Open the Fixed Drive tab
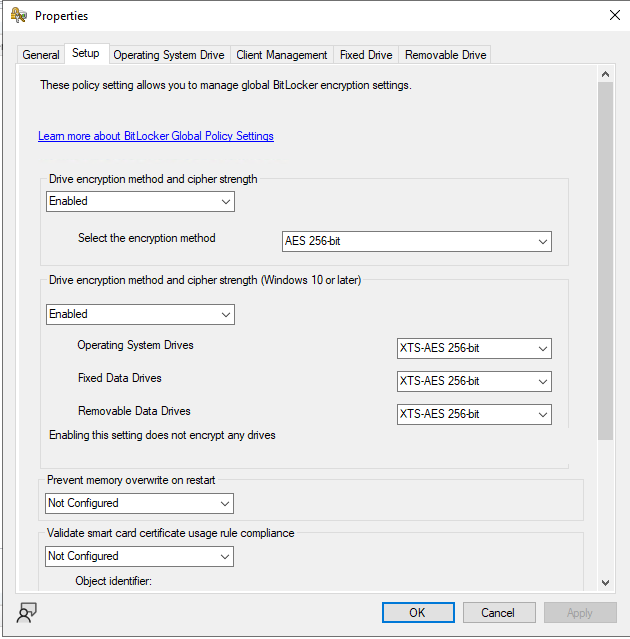 point(366,55)
